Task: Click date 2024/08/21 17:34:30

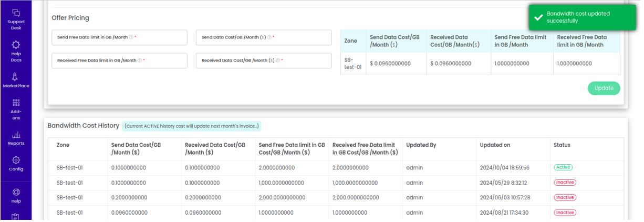Action: (504, 213)
